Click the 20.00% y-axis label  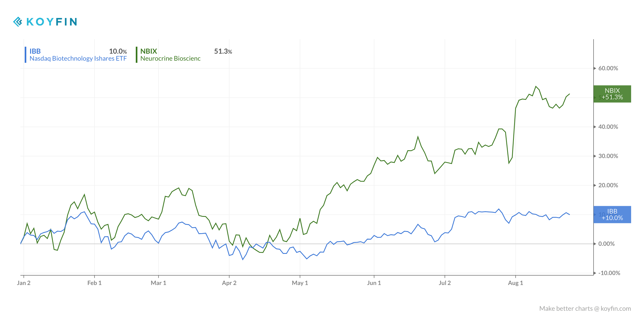point(608,185)
